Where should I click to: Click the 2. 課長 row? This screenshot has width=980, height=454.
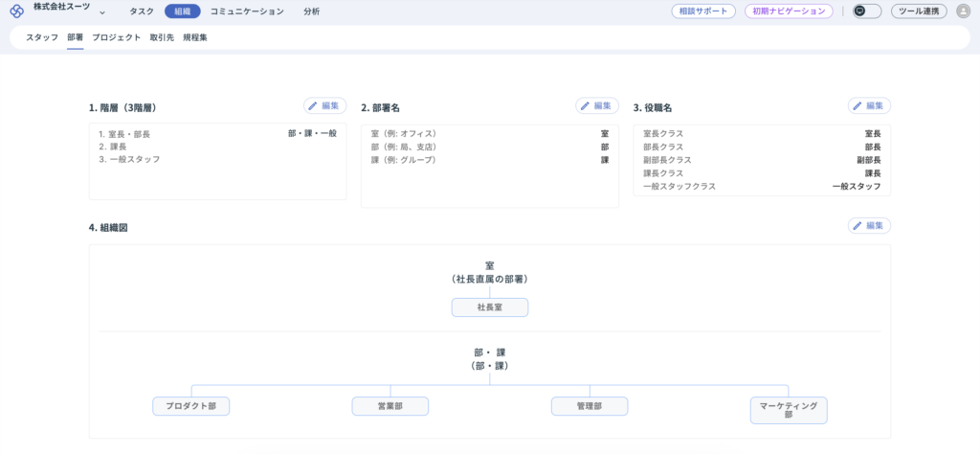pyautogui.click(x=113, y=147)
